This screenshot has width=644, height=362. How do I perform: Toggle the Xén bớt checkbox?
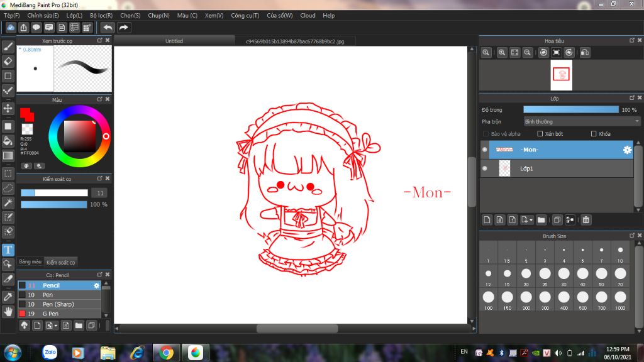click(x=540, y=134)
